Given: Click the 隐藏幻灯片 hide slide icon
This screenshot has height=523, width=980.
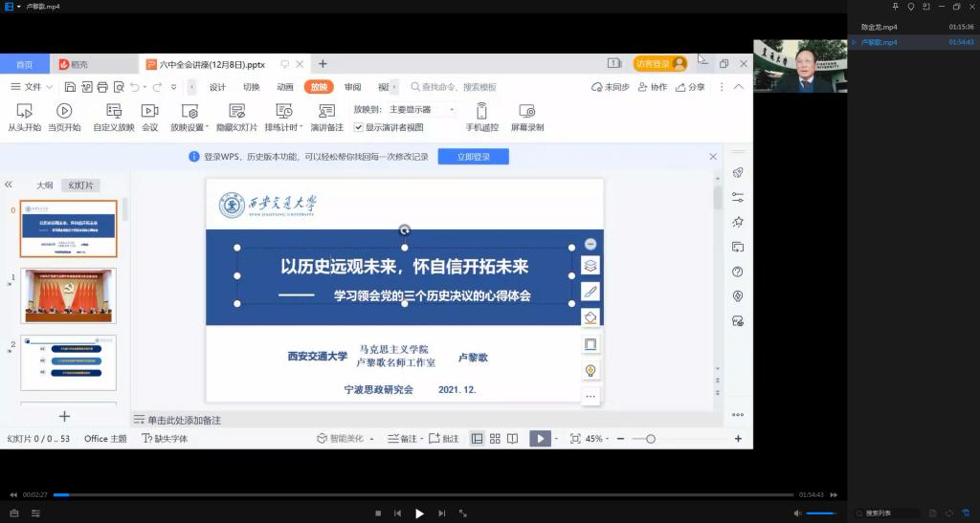Looking at the screenshot, I should pos(236,111).
